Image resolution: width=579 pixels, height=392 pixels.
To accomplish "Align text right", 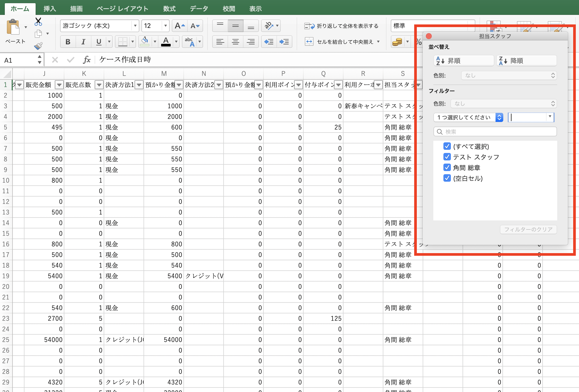I will pyautogui.click(x=251, y=42).
